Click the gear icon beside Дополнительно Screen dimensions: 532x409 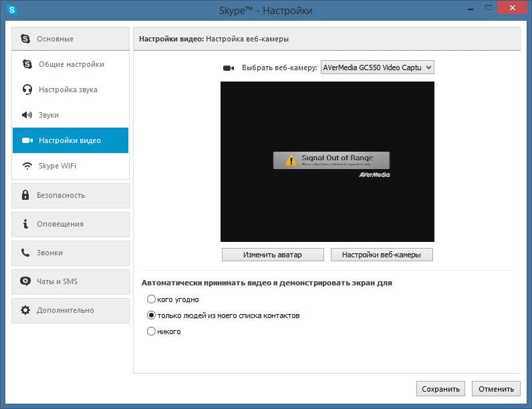tap(25, 310)
